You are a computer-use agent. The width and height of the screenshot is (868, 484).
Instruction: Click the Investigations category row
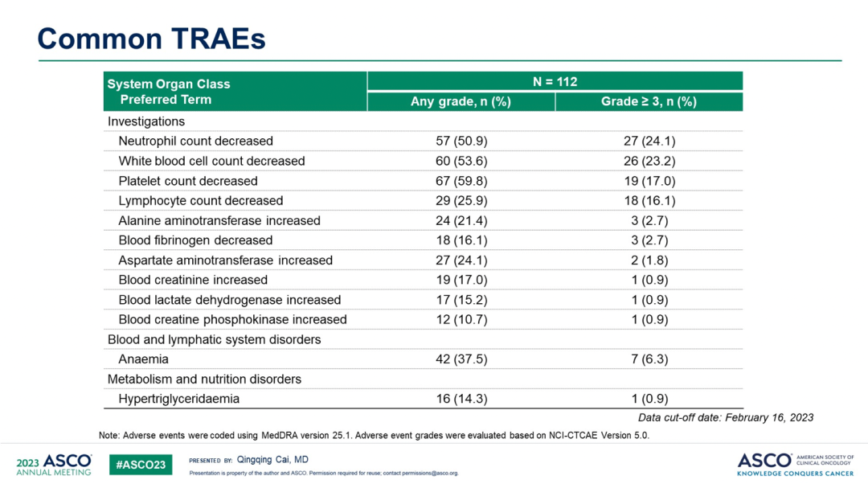point(146,121)
